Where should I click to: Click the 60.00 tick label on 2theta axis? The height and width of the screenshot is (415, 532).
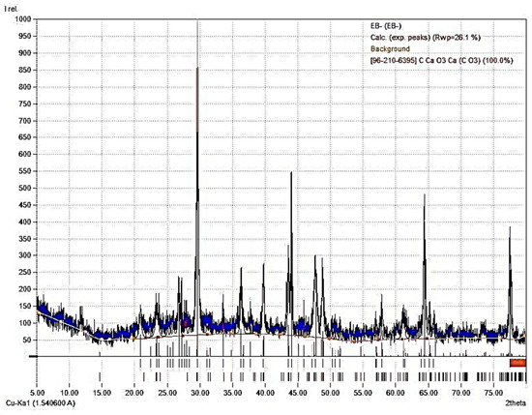396,393
